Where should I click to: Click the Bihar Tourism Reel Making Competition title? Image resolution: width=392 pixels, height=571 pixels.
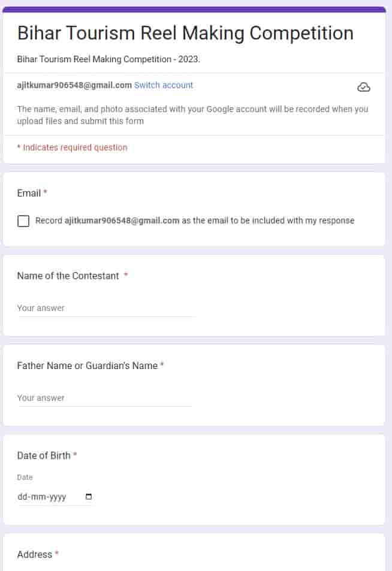(x=185, y=33)
